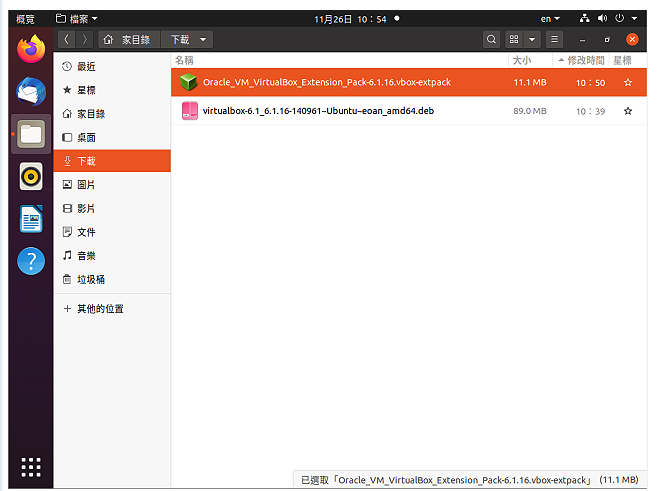Open LibreOffice Writer from the dock
Screen dimensions: 661x491
(31, 218)
